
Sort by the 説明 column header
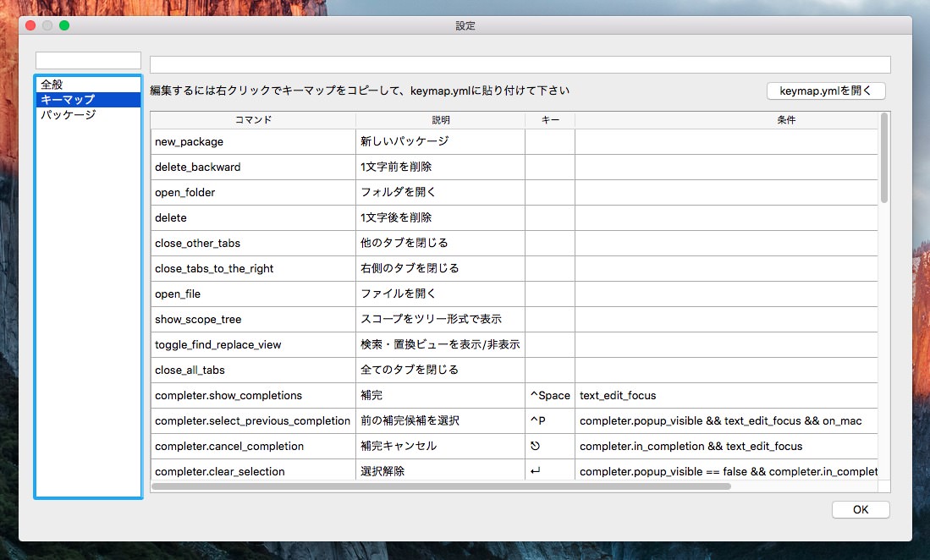click(x=440, y=120)
